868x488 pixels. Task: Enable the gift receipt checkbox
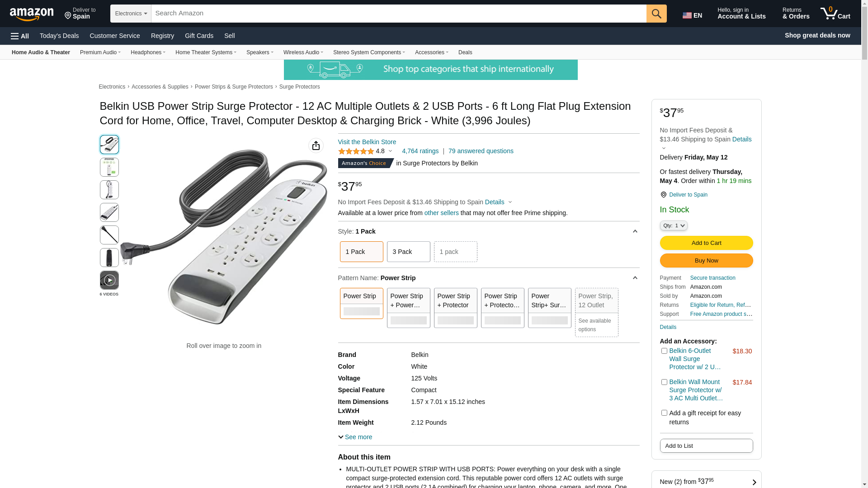(664, 413)
